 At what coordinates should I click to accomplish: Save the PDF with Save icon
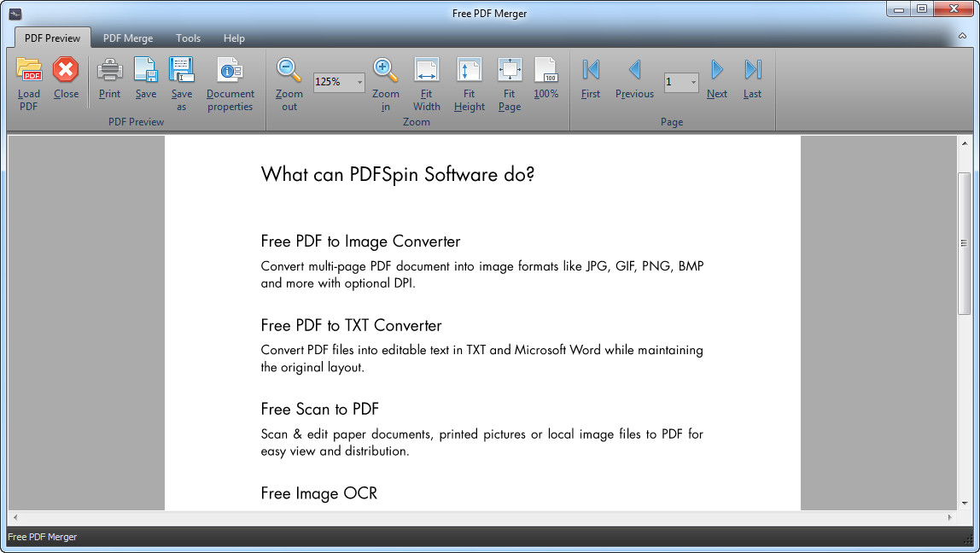tap(146, 79)
